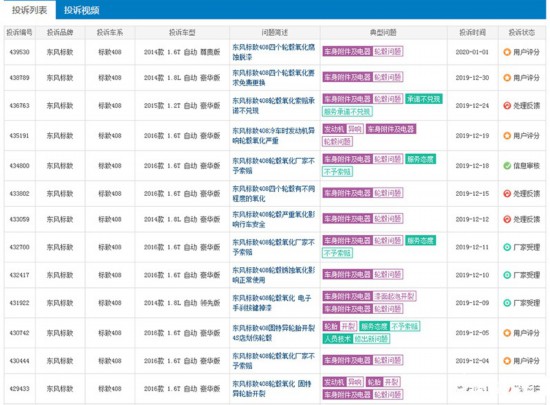
Task: Open 影响行车安全 complaint link, row 433059
Action: pos(274,219)
